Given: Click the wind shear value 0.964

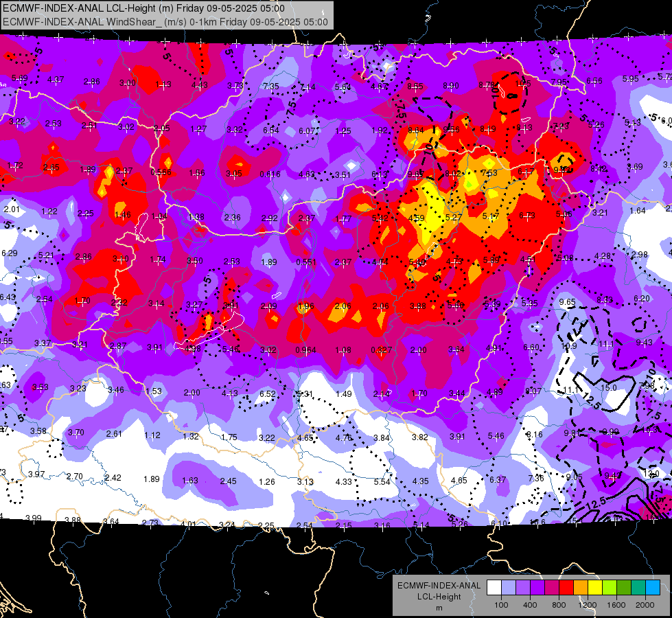Looking at the screenshot, I should 306,350.
